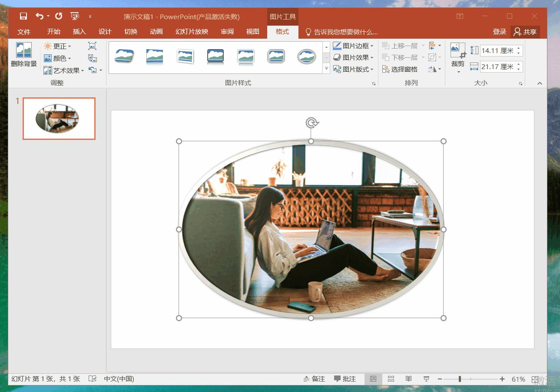
Task: Switch to Reading view in the status bar
Action: point(408,379)
